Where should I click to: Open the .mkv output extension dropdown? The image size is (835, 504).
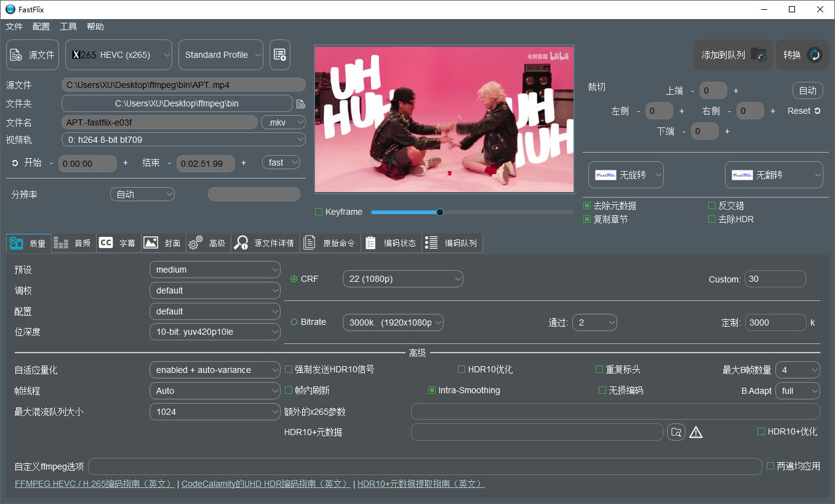point(282,122)
